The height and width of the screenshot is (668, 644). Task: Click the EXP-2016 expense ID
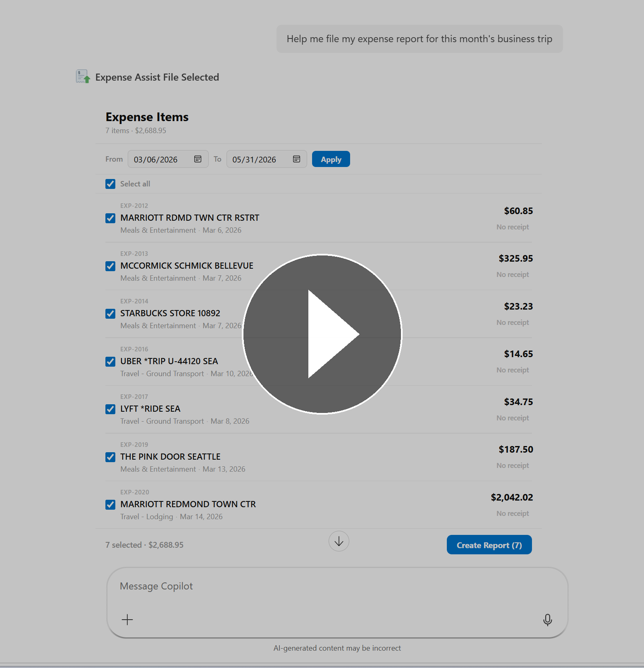134,349
